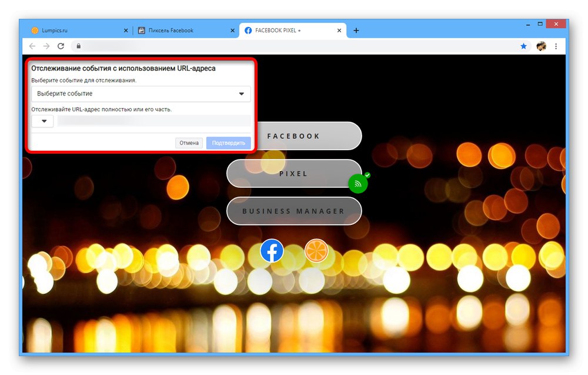
Task: Go back with browser back arrow
Action: click(x=32, y=46)
